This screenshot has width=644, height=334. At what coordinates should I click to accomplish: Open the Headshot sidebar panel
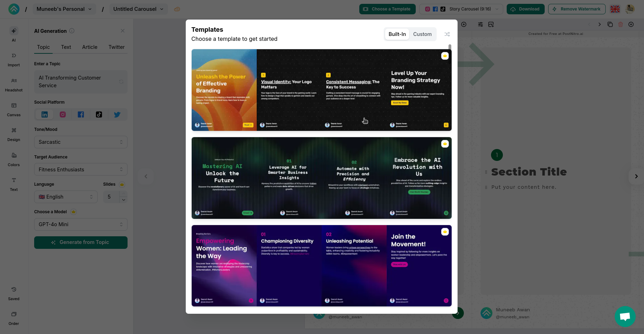[14, 85]
